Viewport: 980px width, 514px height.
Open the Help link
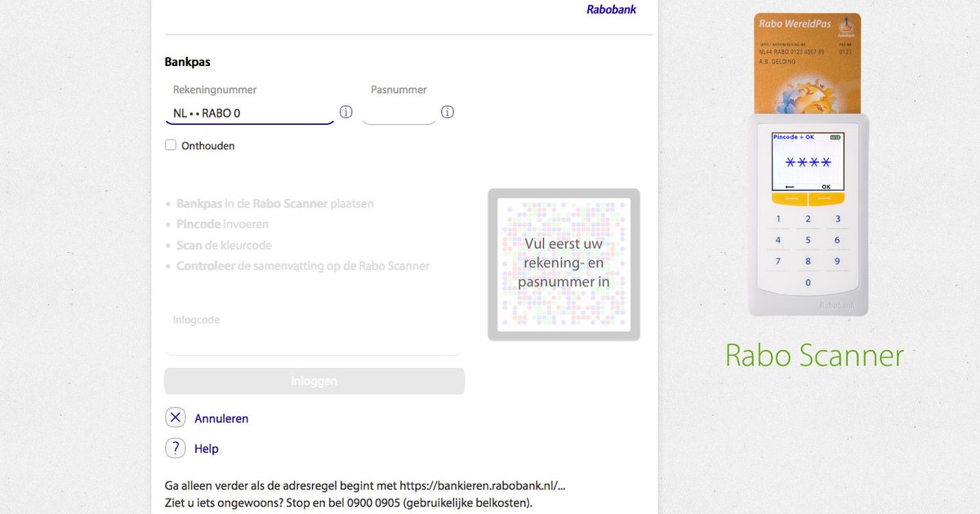coord(207,449)
